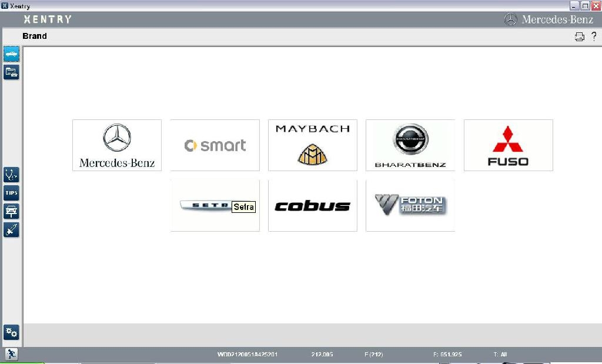Click the XENTRY logo in the header
This screenshot has width=602, height=364.
pos(48,19)
